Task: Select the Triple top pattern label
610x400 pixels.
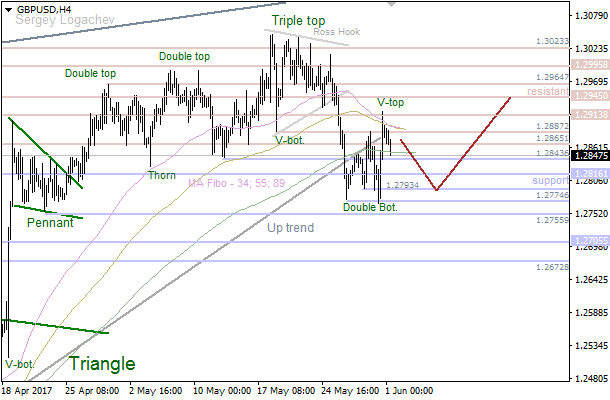Action: [x=298, y=20]
